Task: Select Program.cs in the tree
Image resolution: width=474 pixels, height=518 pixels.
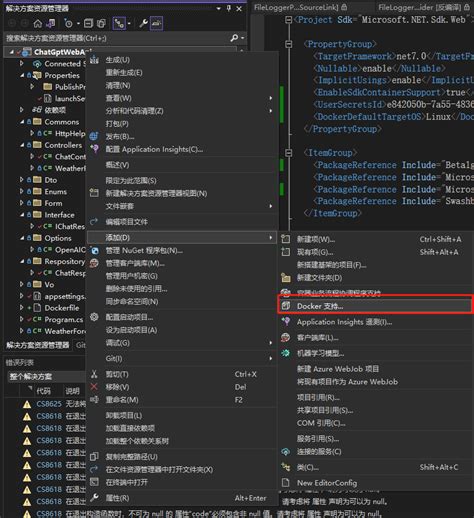Action: point(63,319)
